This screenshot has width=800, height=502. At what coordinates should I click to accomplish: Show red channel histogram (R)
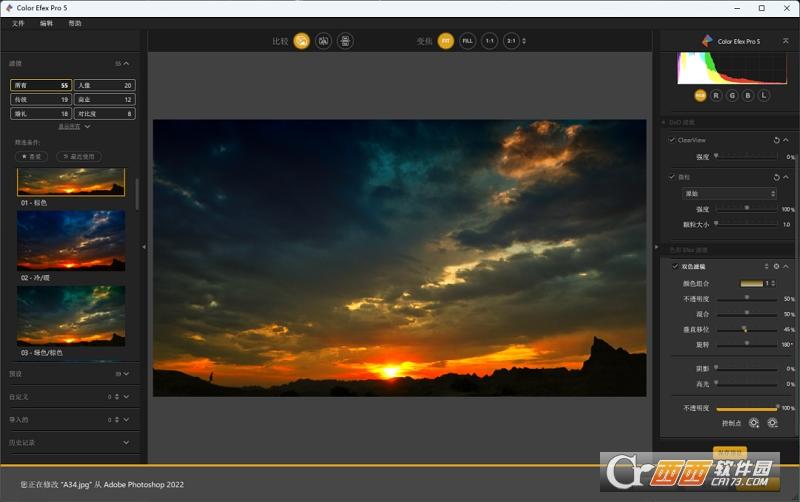716,95
